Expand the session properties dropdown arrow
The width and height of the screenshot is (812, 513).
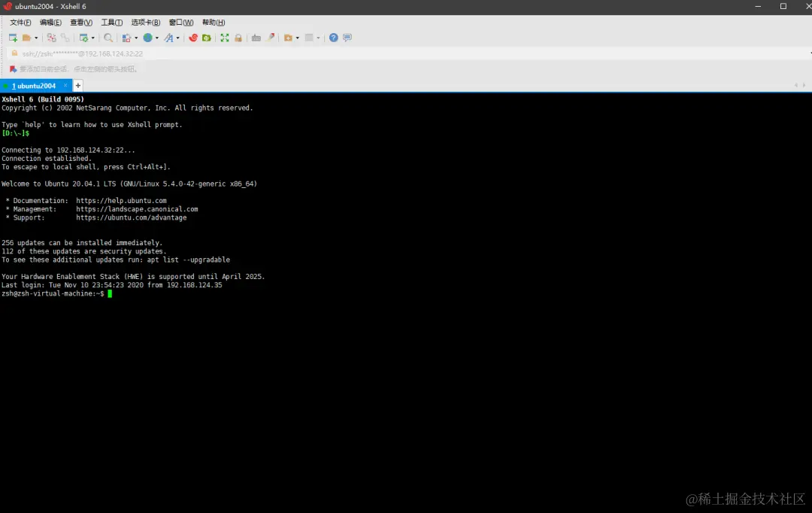click(x=93, y=38)
